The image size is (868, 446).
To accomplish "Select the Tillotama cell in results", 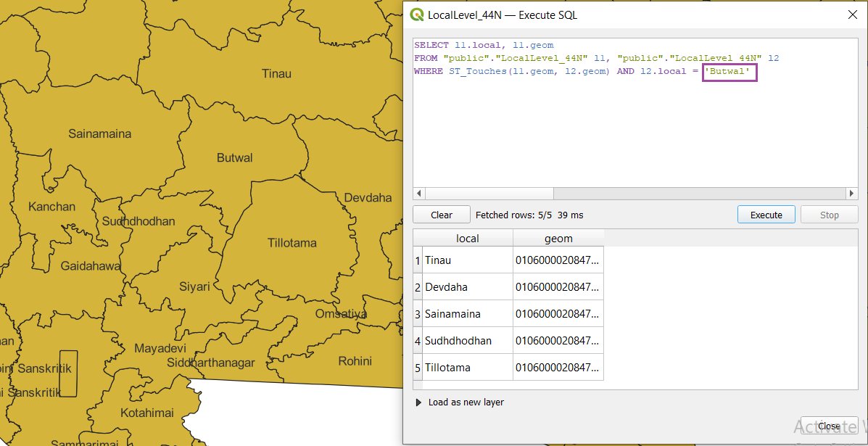I will coord(468,368).
